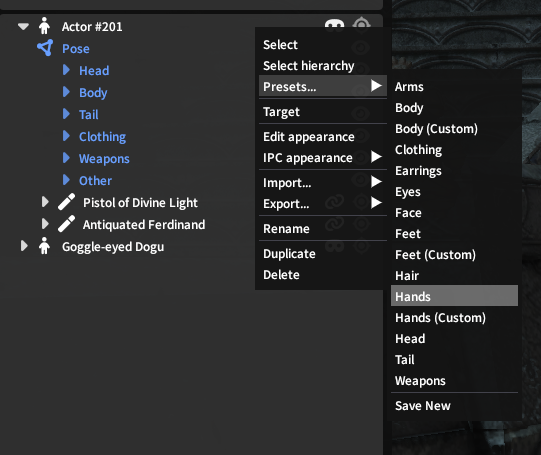Screen dimensions: 541x455
Task: Apply the Hair preset
Action: coord(454,276)
